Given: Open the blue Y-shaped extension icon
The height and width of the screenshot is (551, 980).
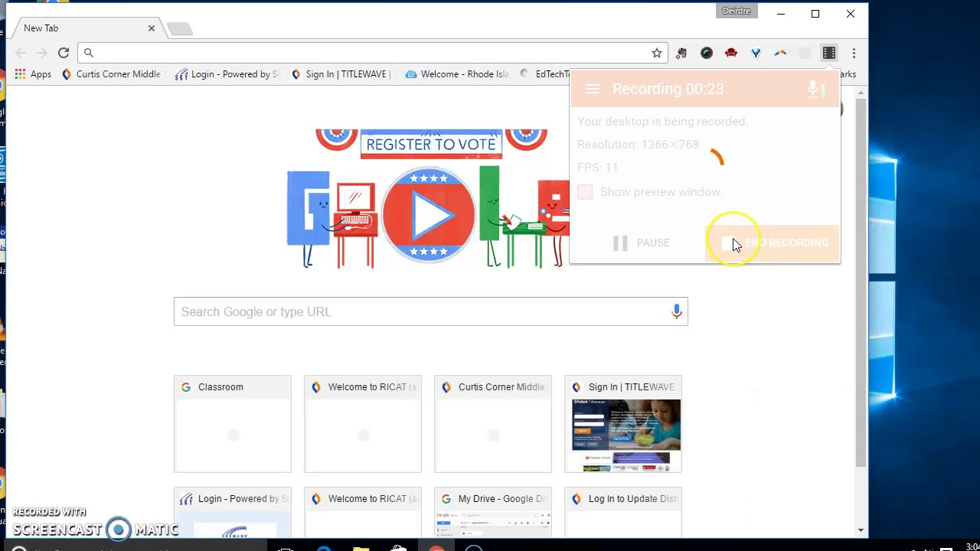Looking at the screenshot, I should point(756,53).
